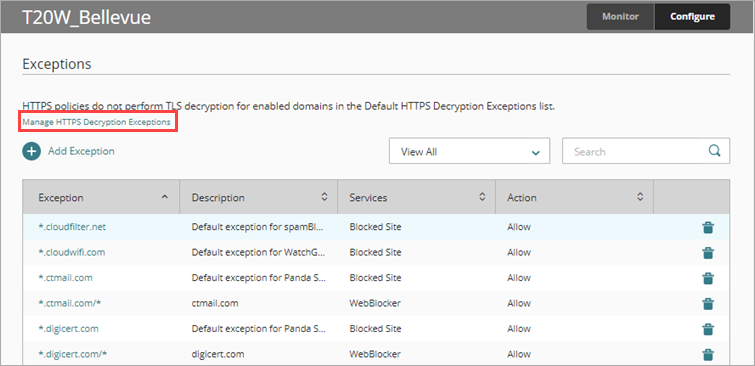This screenshot has height=366, width=755.
Task: Select 'WebBlocker' in *.ctmail.com/* row
Action: (375, 303)
